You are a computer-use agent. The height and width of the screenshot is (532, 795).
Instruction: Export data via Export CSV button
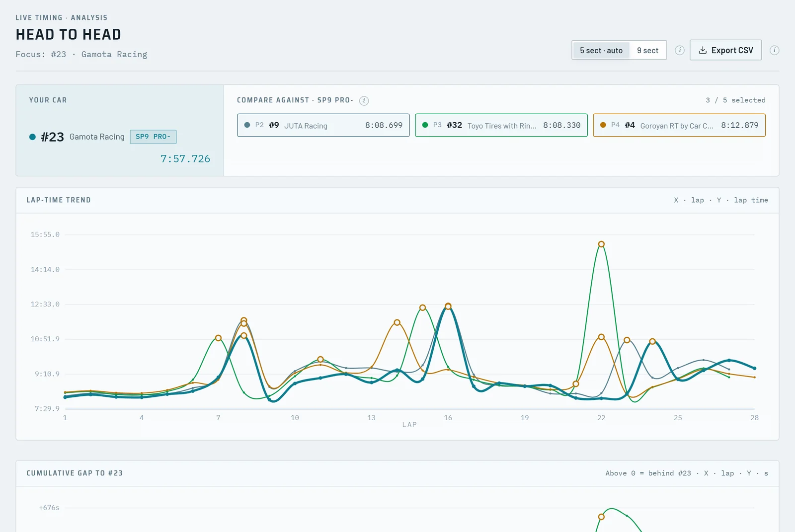725,50
